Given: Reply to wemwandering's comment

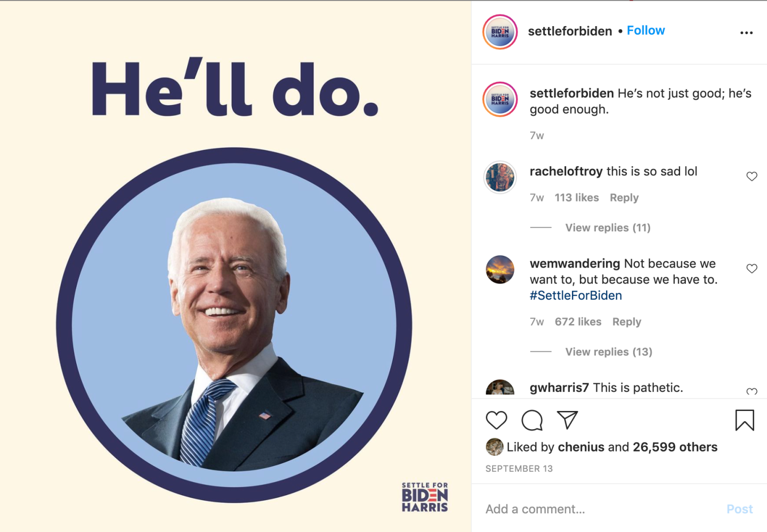Looking at the screenshot, I should click(626, 322).
